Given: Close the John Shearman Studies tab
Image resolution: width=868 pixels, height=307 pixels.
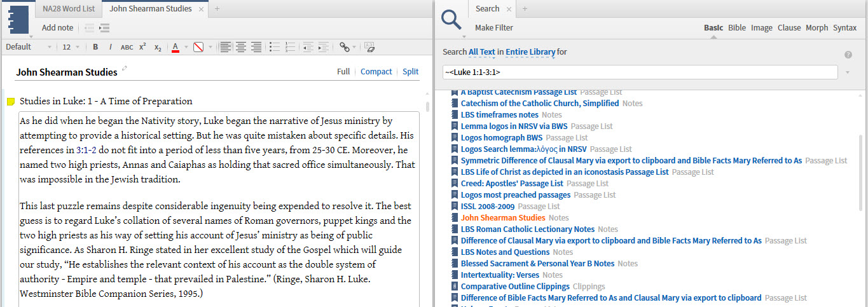Looking at the screenshot, I should click(x=202, y=9).
